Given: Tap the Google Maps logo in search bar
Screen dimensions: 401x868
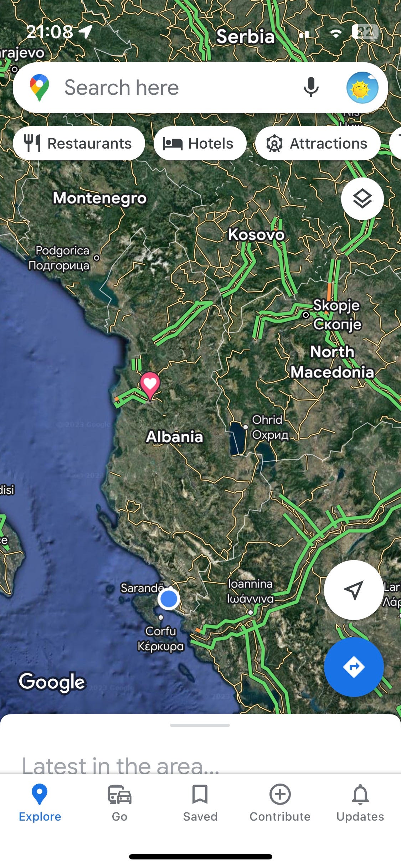Looking at the screenshot, I should 40,88.
